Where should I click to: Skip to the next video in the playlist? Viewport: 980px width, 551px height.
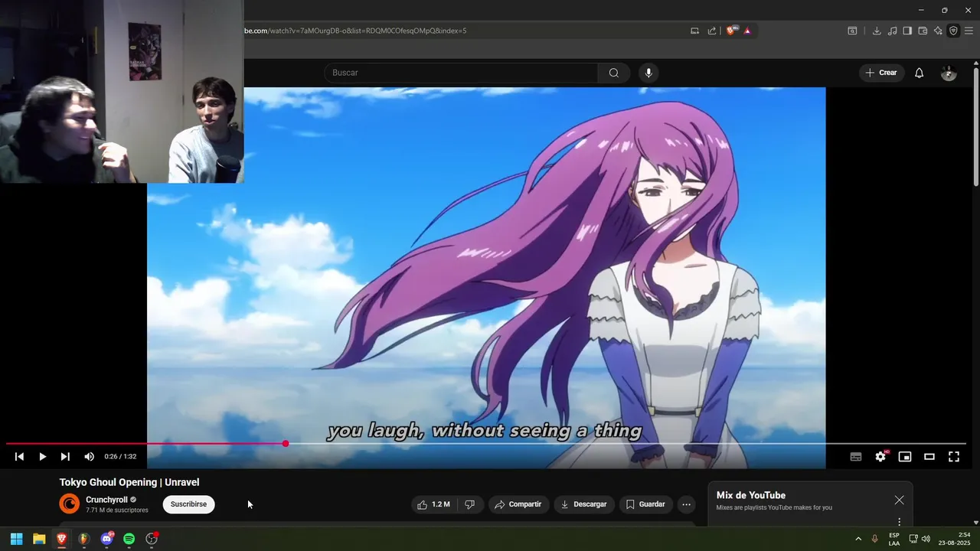[65, 457]
